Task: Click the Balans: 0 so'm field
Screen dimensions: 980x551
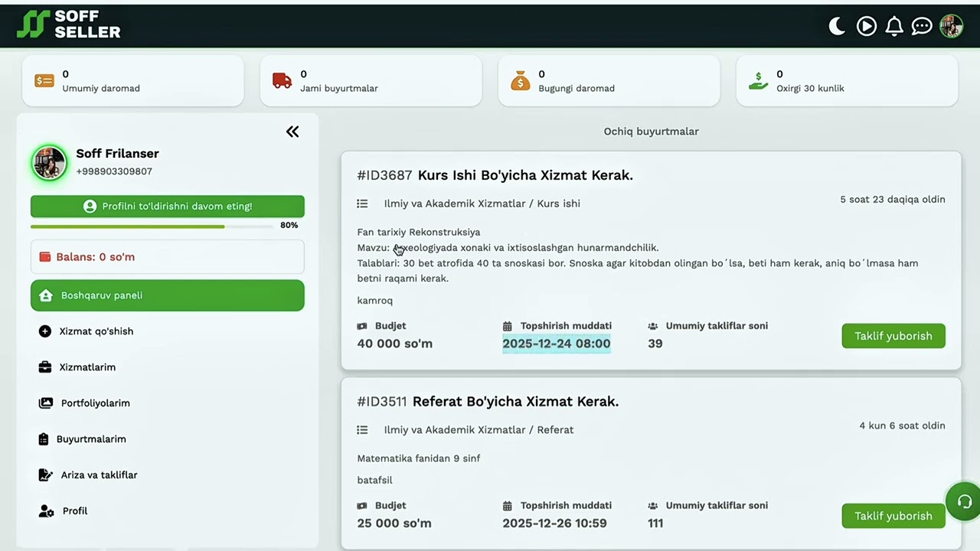Action: (x=168, y=257)
